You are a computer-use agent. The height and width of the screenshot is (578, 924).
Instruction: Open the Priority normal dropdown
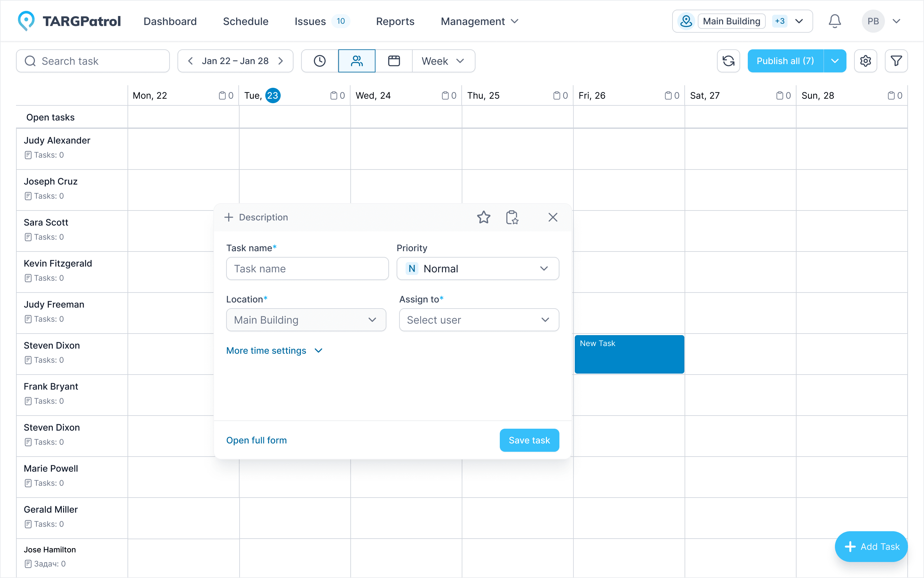tap(478, 268)
